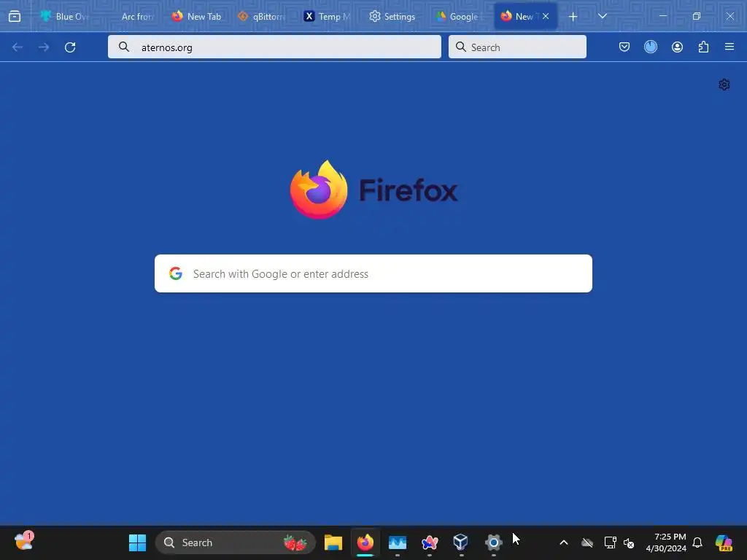747x560 pixels.
Task: Personalize new tab with gear icon
Action: (724, 85)
